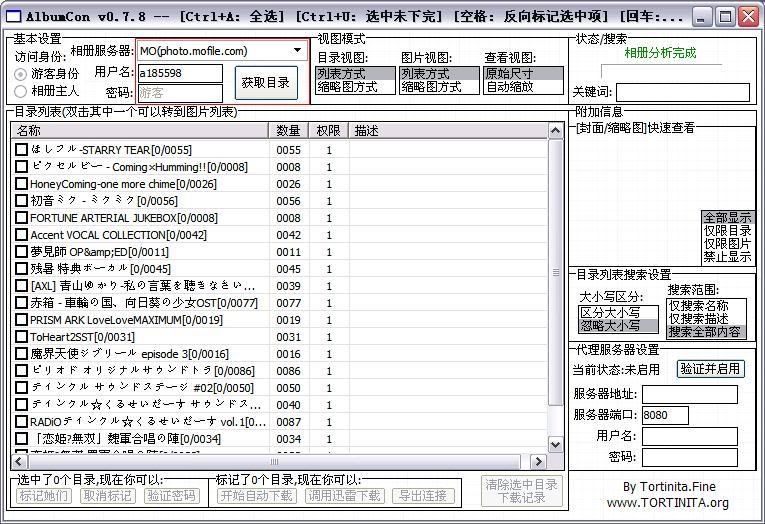
Task: Check the 「恋姫?無双」魏軍合唱の陣 row checkbox
Action: click(21, 439)
